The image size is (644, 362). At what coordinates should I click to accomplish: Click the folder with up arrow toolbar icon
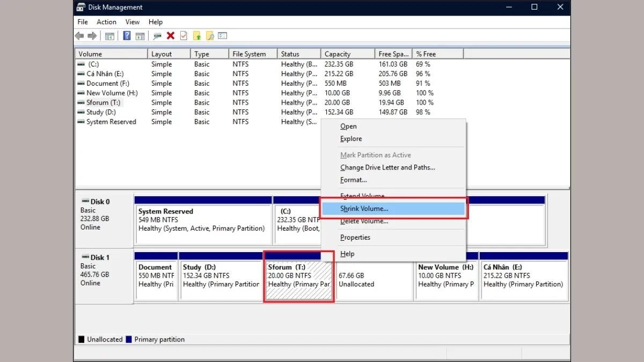tap(196, 35)
